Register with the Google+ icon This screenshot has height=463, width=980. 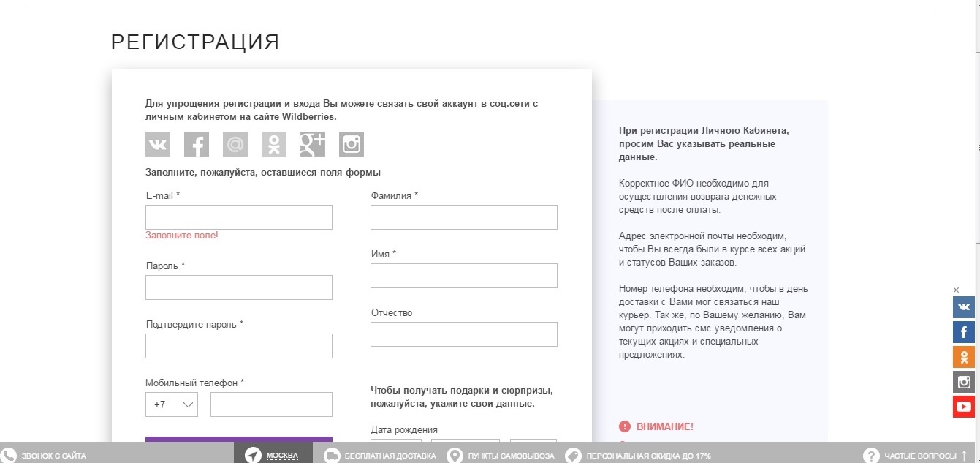[313, 145]
